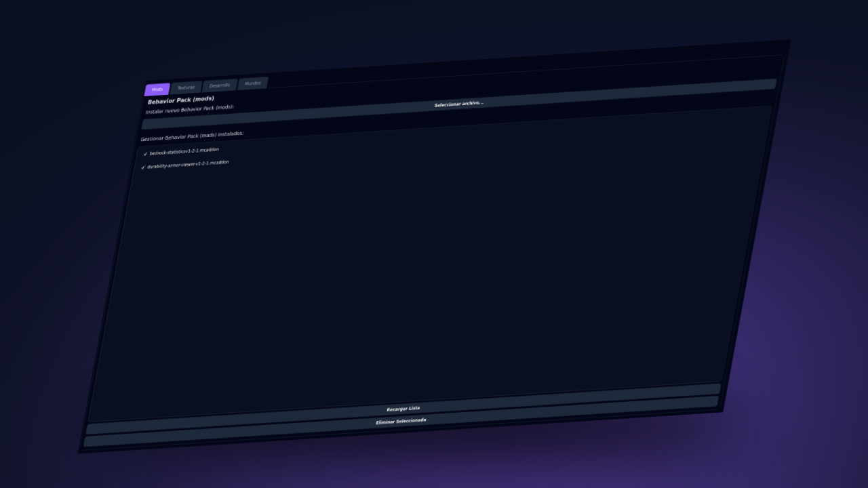868x488 pixels.
Task: Open the Texturas tab
Action: click(186, 87)
